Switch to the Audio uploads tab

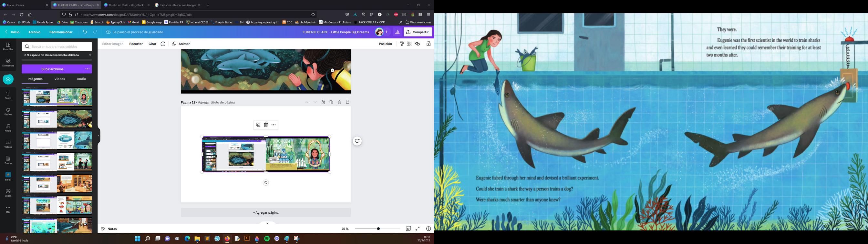(x=82, y=79)
